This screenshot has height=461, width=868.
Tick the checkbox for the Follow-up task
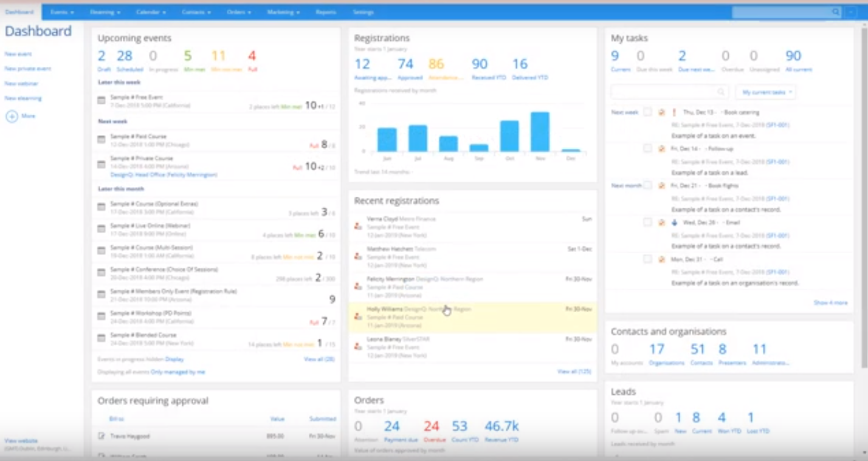coord(648,149)
